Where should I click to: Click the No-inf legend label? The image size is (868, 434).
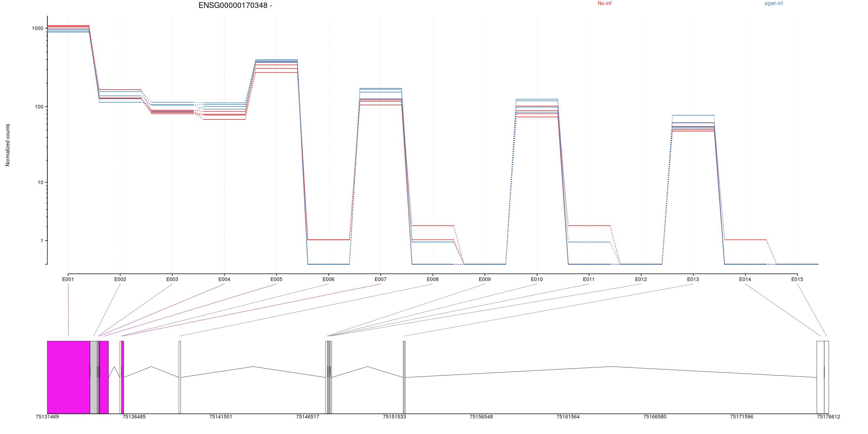pos(604,4)
